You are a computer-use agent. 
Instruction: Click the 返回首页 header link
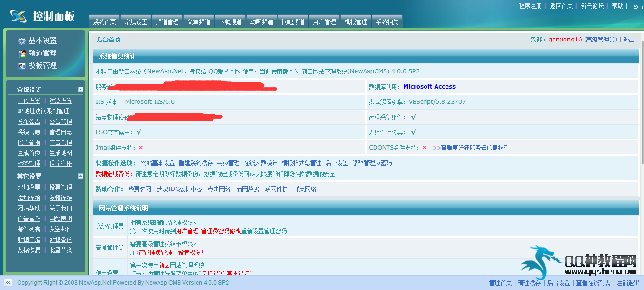562,6
